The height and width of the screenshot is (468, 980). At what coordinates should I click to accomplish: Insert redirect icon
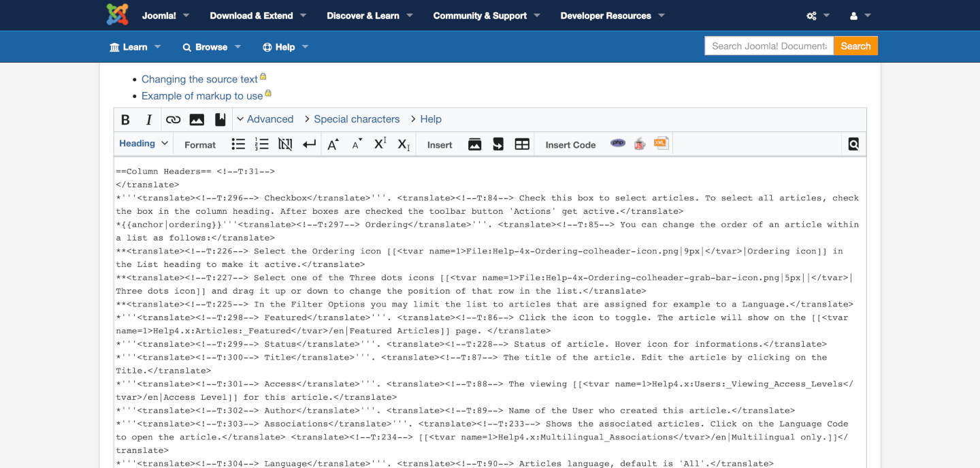tap(498, 144)
